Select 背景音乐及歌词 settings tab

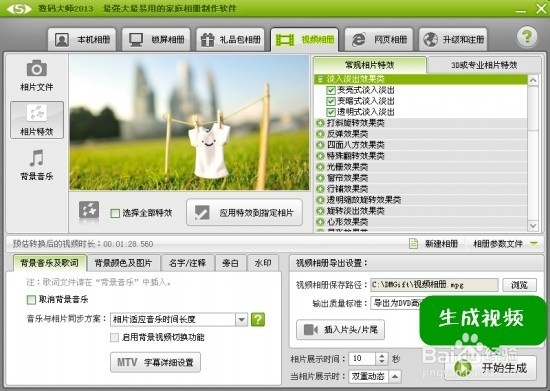coord(49,263)
